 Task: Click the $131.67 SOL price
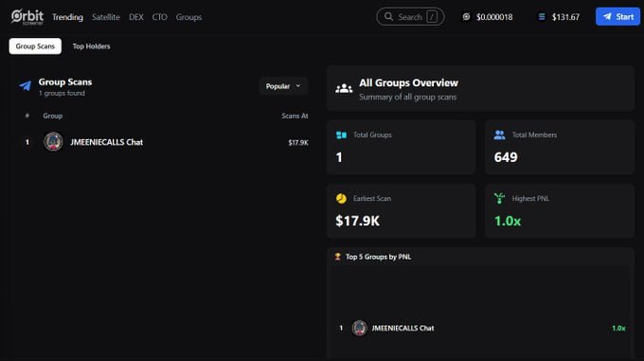(565, 17)
